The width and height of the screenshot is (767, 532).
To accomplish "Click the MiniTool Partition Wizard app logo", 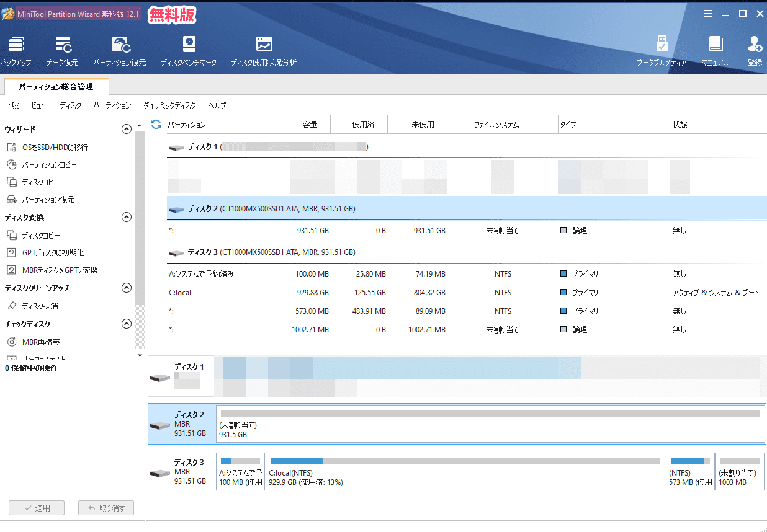I will click(8, 14).
